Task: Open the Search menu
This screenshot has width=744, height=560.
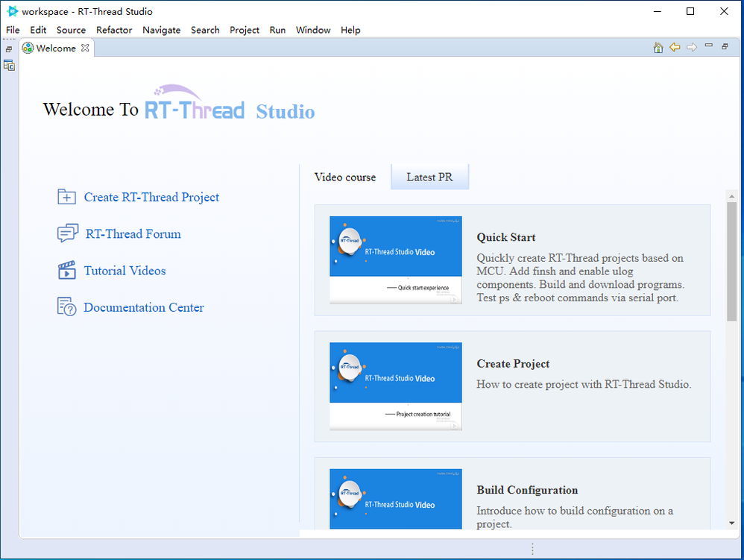Action: pyautogui.click(x=205, y=30)
